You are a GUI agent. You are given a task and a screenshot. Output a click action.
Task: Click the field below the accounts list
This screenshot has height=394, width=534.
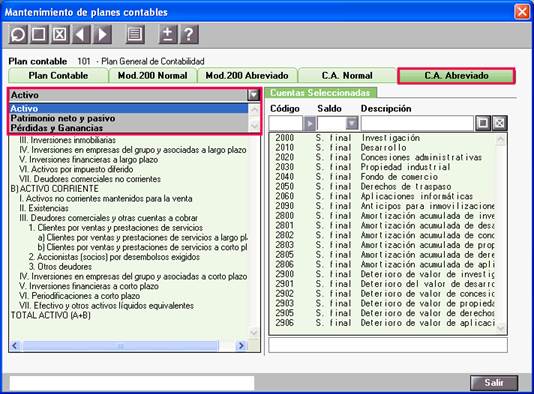pyautogui.click(x=388, y=345)
